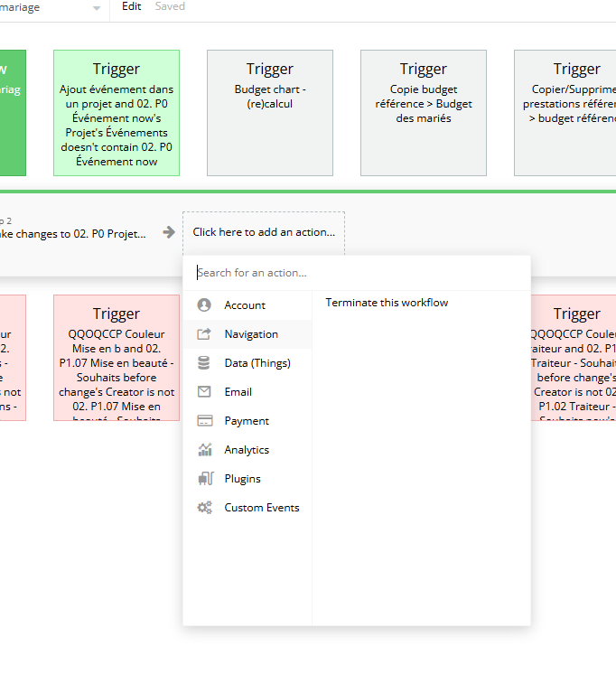Select the Copie budget référence trigger
This screenshot has width=616, height=693.
(424, 113)
